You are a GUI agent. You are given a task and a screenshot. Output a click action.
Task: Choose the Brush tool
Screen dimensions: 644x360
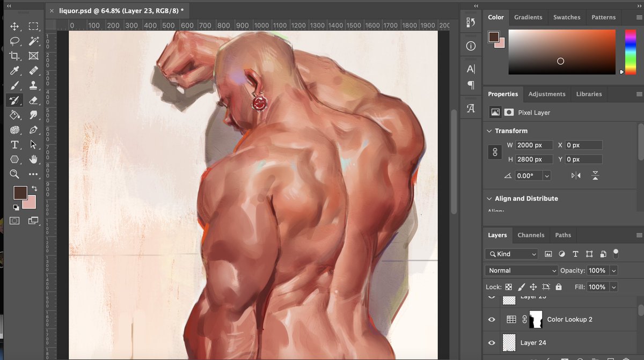[x=14, y=85]
